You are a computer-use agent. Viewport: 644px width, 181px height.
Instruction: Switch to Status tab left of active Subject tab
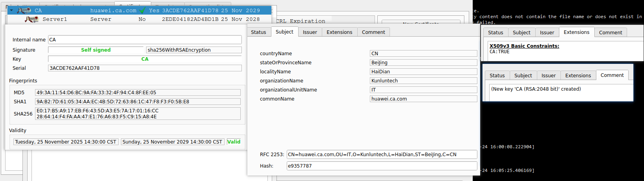point(258,32)
